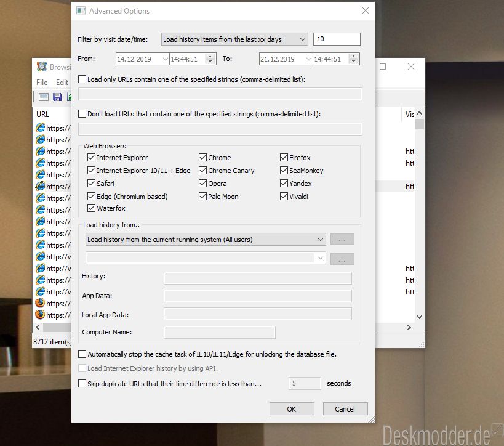Click the up arrow of the history list scrollbar
This screenshot has height=446, width=504.
point(420,113)
